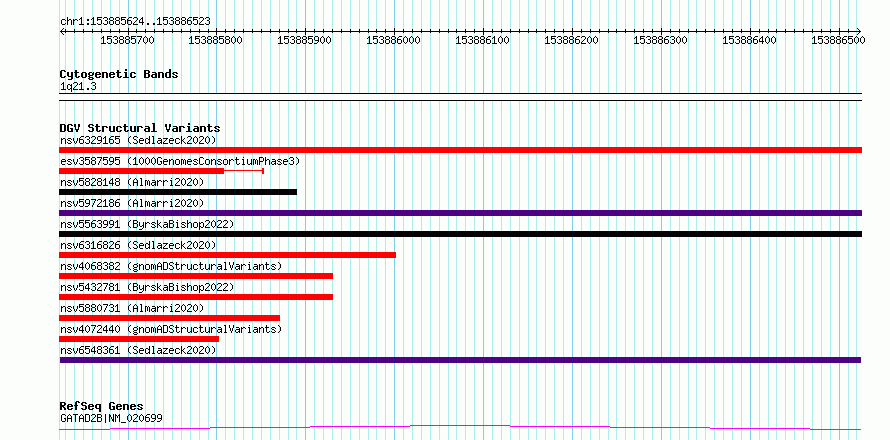Click ruler tick label 153886500

pos(838,40)
